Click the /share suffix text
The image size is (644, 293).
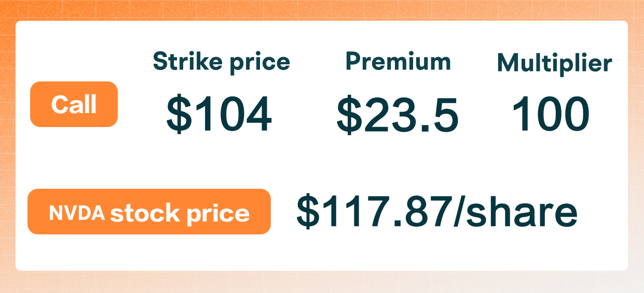click(x=515, y=212)
